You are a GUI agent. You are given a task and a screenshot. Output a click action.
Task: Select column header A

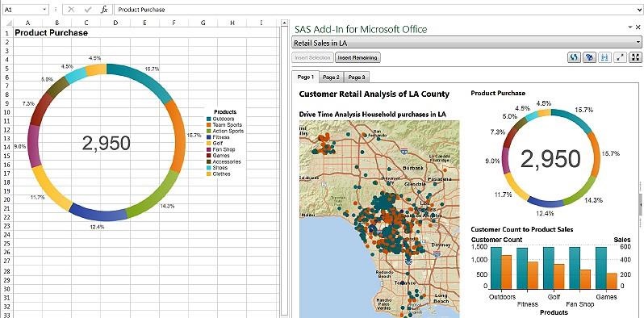click(x=27, y=23)
